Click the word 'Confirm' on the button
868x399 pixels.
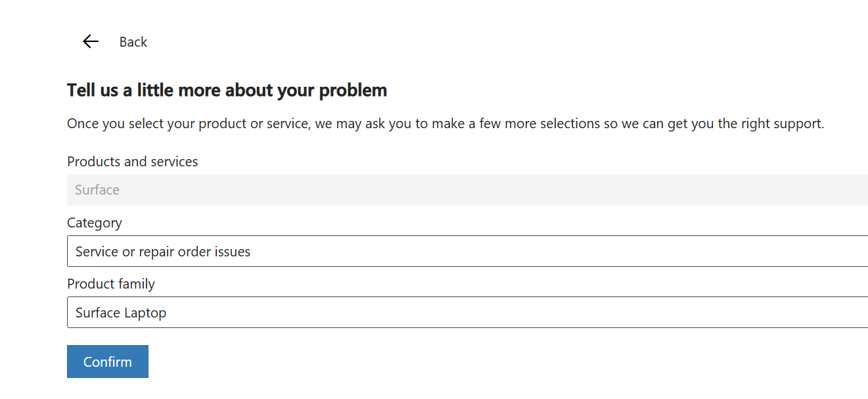pos(108,362)
